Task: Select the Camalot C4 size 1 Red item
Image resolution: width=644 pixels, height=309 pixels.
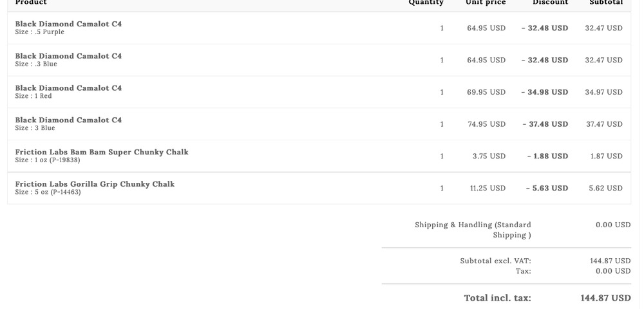Action: [68, 88]
